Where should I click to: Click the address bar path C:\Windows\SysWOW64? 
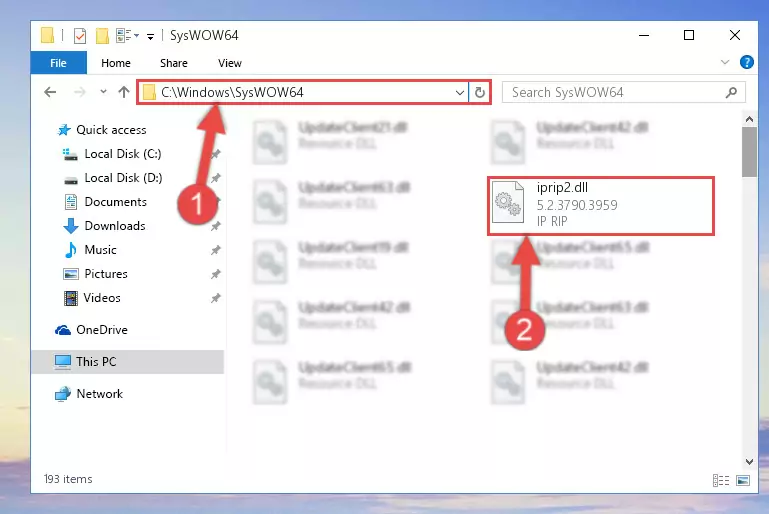[232, 92]
